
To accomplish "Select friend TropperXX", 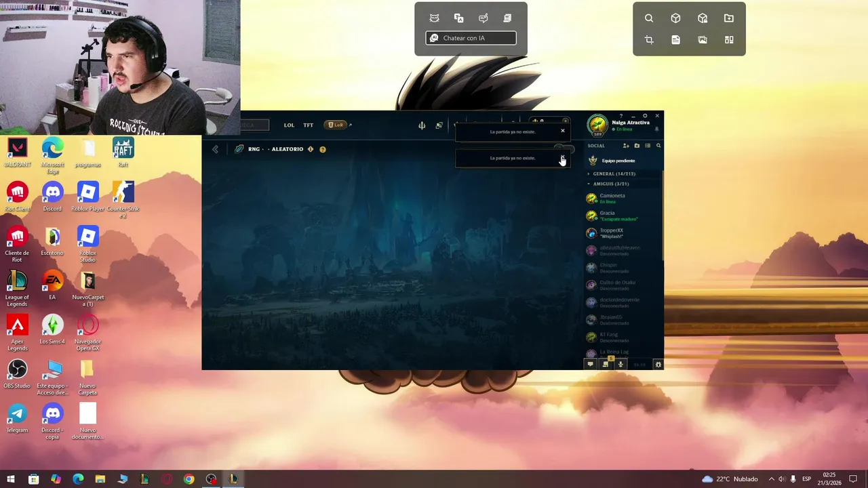I will (624, 233).
